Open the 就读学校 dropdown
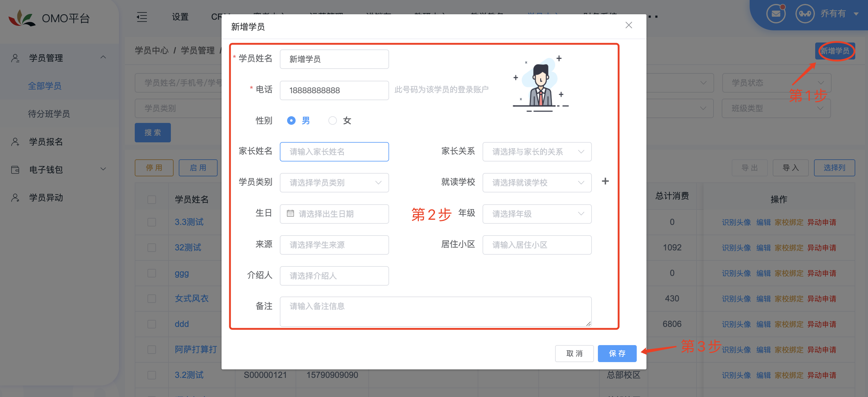 [x=537, y=183]
